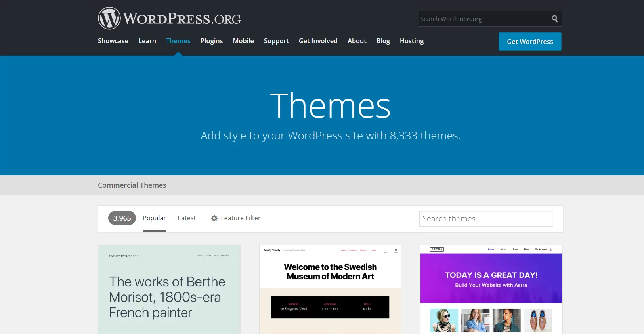
Task: Click the magnifier icon in the site search
Action: [x=555, y=19]
